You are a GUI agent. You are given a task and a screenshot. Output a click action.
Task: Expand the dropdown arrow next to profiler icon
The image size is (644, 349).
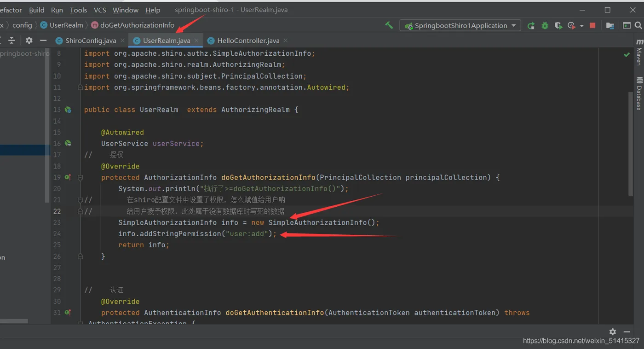click(x=582, y=26)
